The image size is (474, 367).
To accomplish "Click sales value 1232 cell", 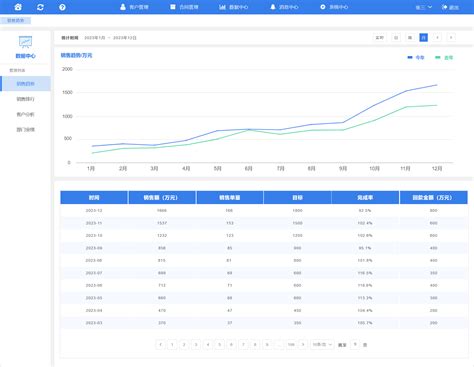I will [162, 235].
